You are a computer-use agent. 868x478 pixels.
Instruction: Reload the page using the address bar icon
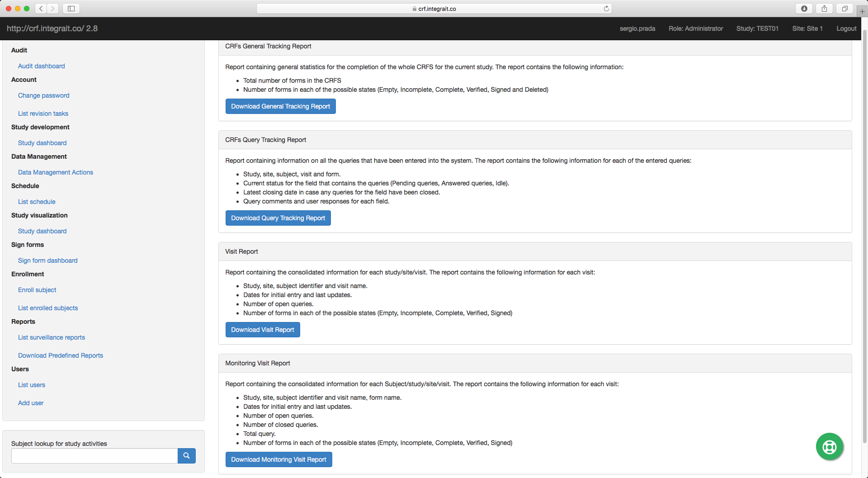coord(606,8)
